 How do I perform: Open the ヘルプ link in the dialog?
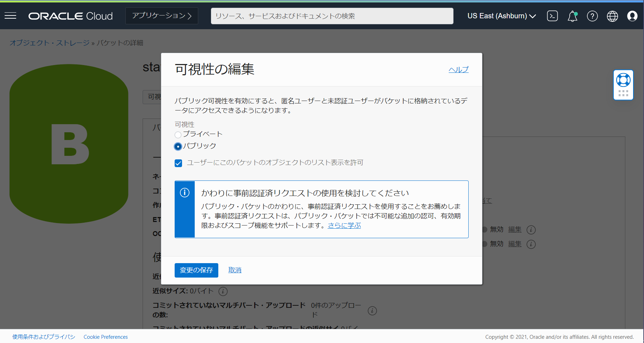pyautogui.click(x=458, y=70)
